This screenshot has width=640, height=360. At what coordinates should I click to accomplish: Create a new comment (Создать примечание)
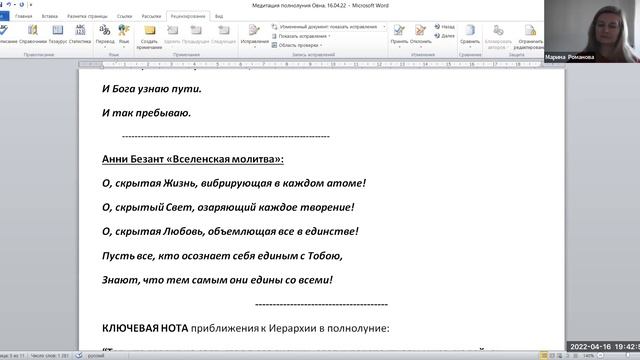[x=149, y=37]
